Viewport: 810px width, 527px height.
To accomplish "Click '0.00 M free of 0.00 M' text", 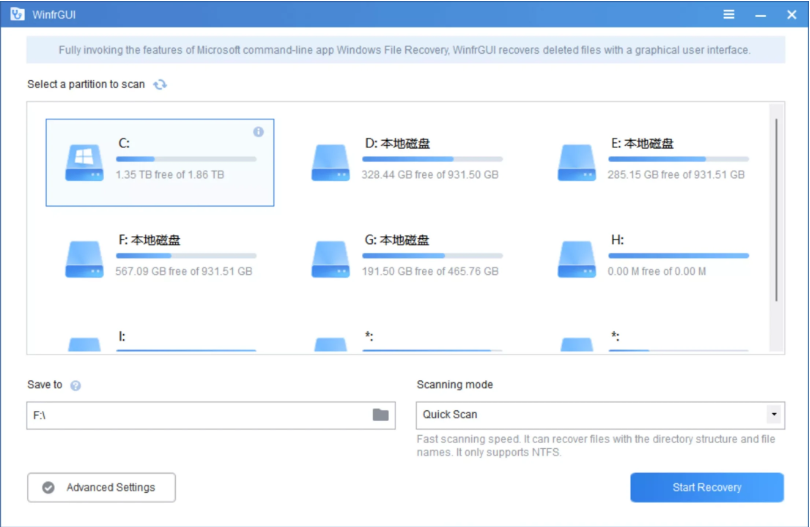I will [x=657, y=271].
